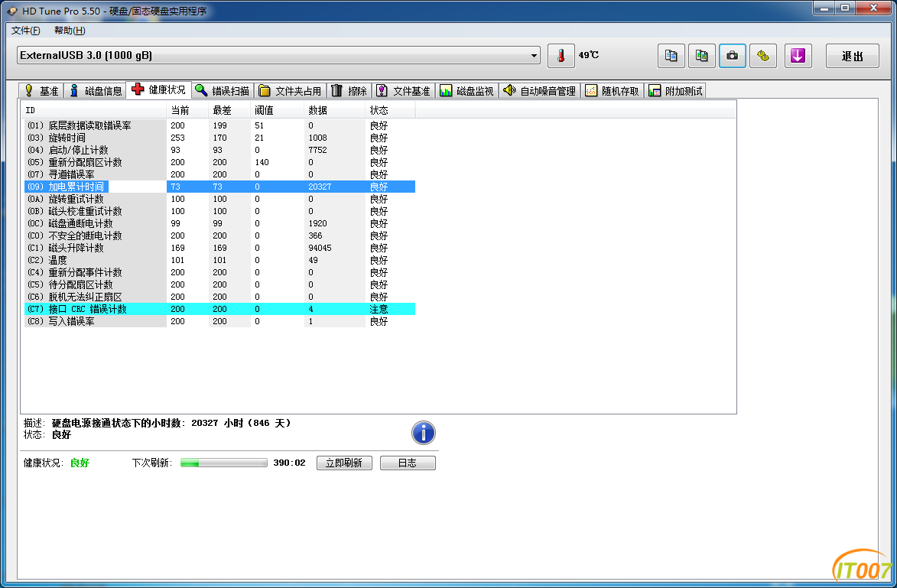Select the (C4) 重新分配事件计数 row
The width and height of the screenshot is (897, 588).
219,272
